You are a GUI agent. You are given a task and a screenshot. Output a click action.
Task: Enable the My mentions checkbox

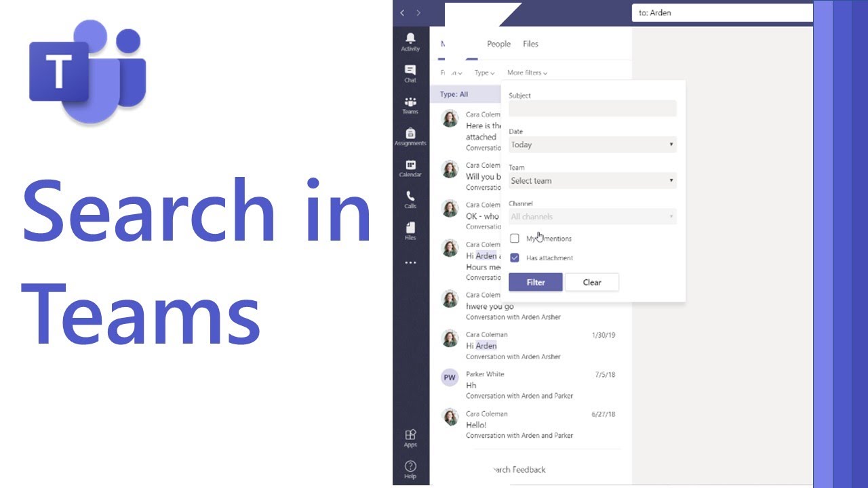(515, 239)
